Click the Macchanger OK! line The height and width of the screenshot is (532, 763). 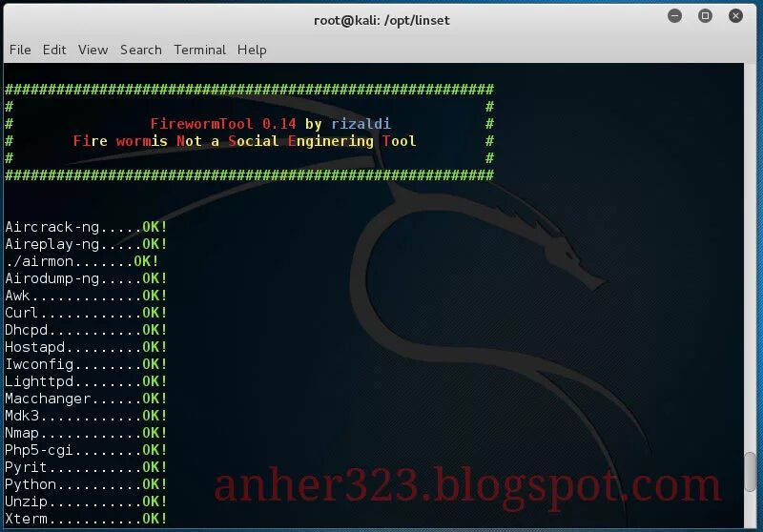pyautogui.click(x=86, y=399)
